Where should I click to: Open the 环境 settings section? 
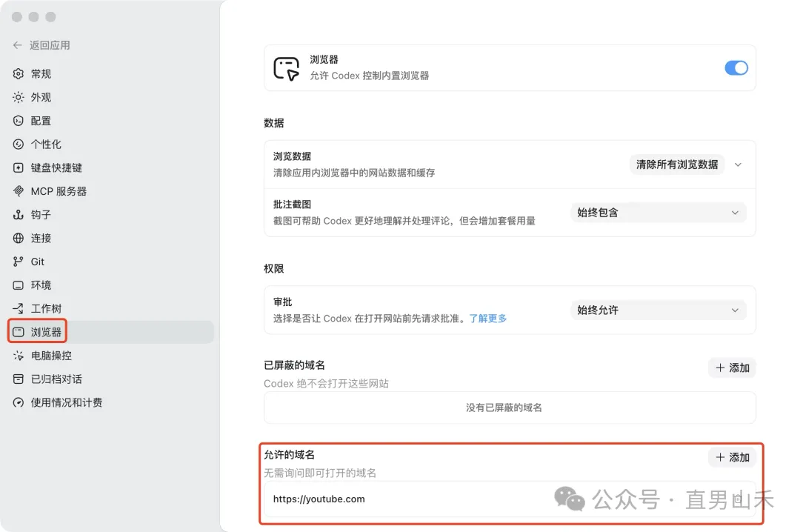[x=111, y=285]
